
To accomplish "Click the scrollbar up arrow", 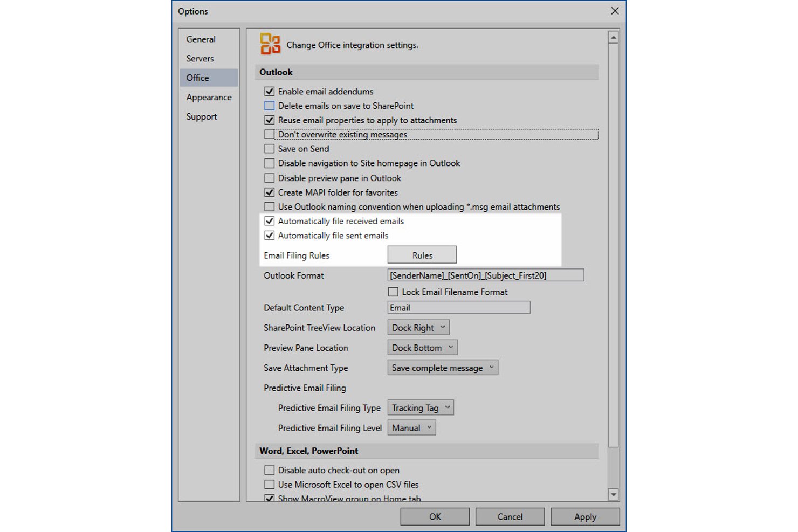I will pos(613,37).
